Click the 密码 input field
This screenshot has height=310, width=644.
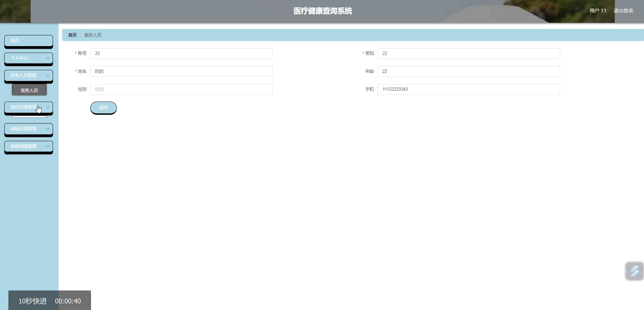[468, 54]
